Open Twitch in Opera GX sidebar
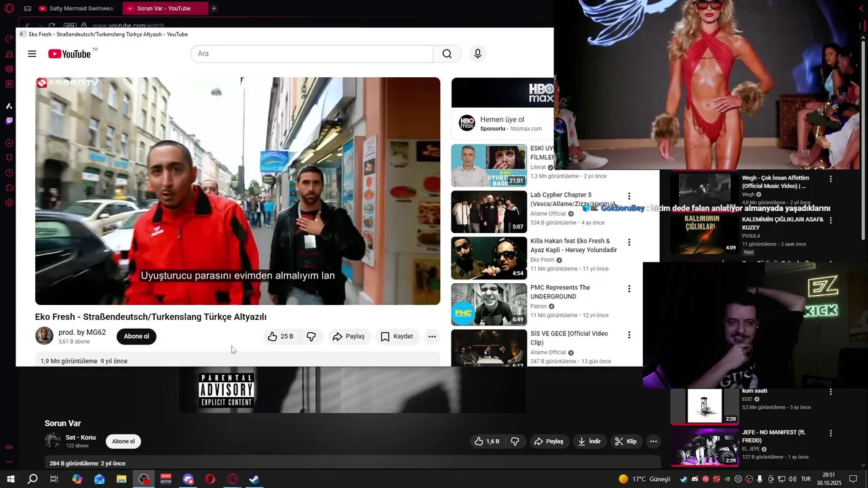 [x=9, y=121]
